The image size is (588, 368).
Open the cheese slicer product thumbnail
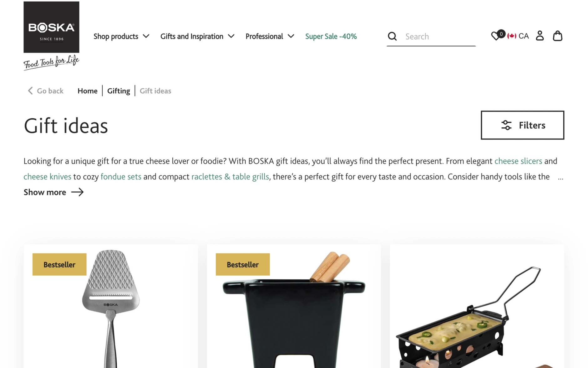point(111,306)
